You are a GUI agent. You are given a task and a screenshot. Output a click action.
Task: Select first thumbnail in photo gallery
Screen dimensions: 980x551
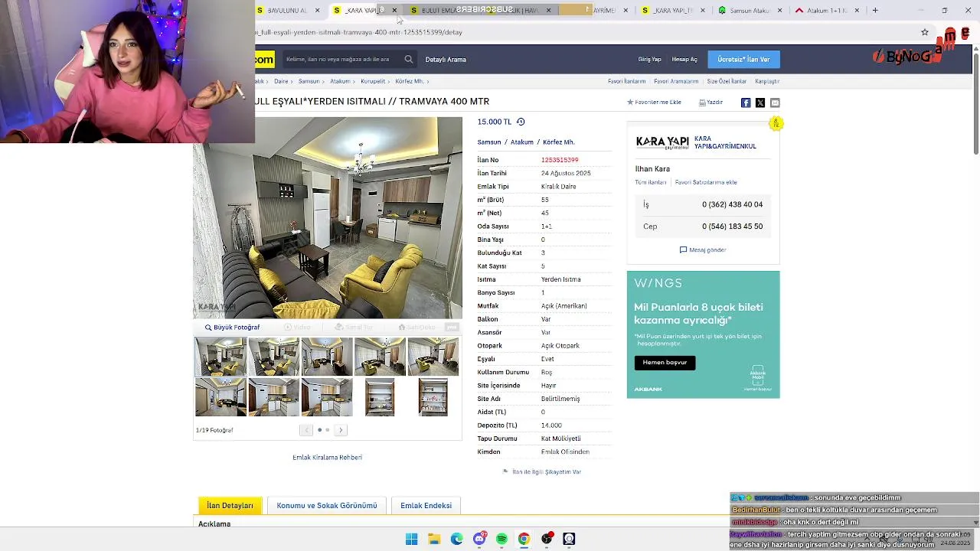click(x=220, y=357)
